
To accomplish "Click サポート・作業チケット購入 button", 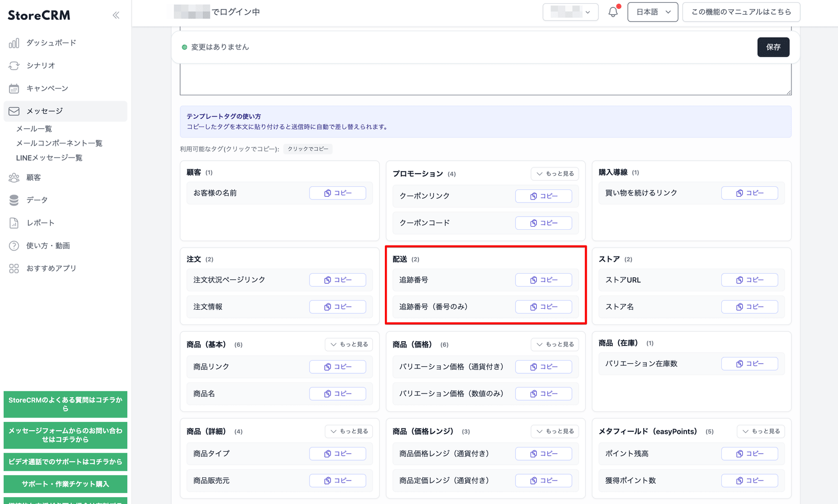I will coord(65,484).
